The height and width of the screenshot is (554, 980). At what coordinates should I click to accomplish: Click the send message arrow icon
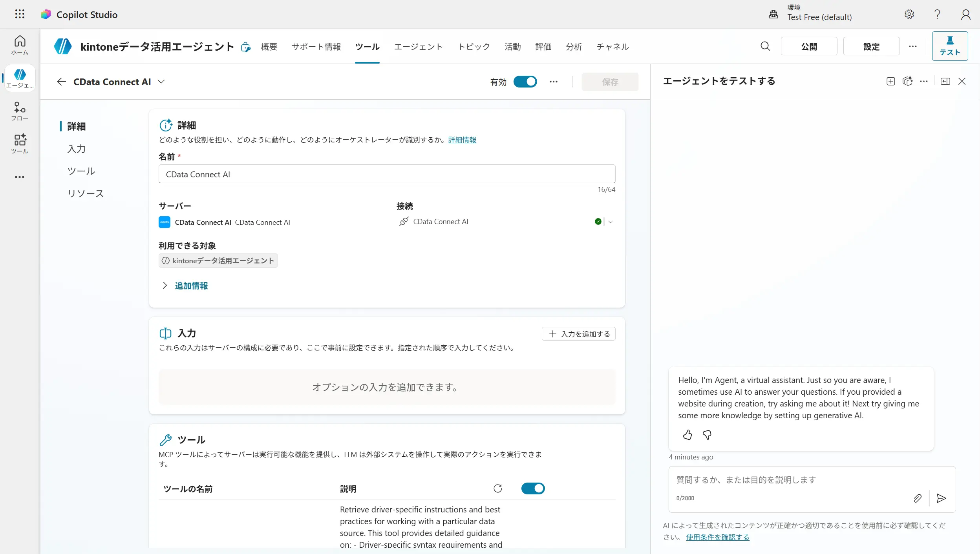[x=941, y=498]
